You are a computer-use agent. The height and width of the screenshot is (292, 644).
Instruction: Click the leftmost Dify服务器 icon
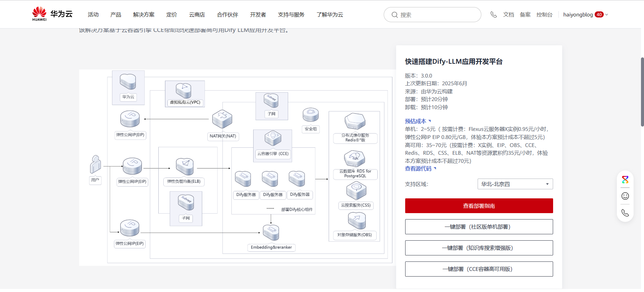(x=243, y=179)
